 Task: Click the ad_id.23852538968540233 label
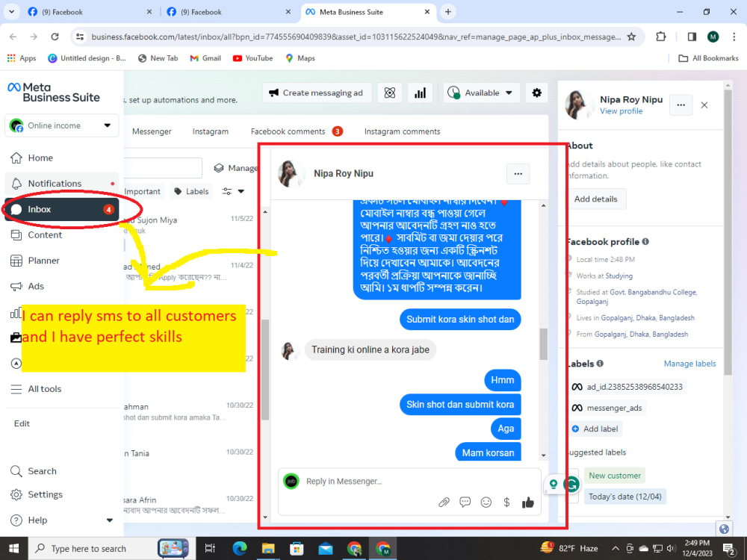tap(627, 387)
